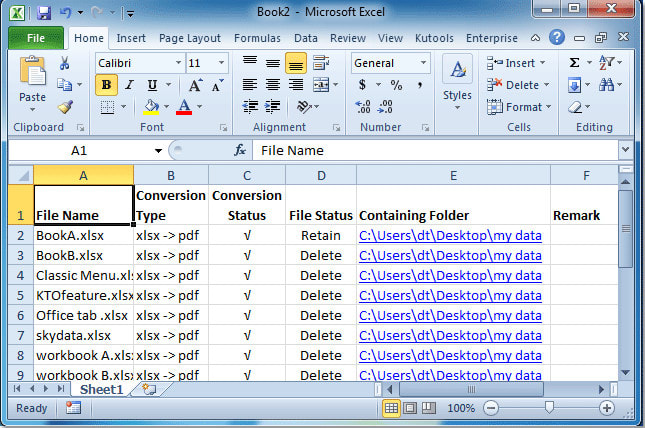Expand the formula bar
Viewport: 645px width, 428px height.
coord(625,150)
